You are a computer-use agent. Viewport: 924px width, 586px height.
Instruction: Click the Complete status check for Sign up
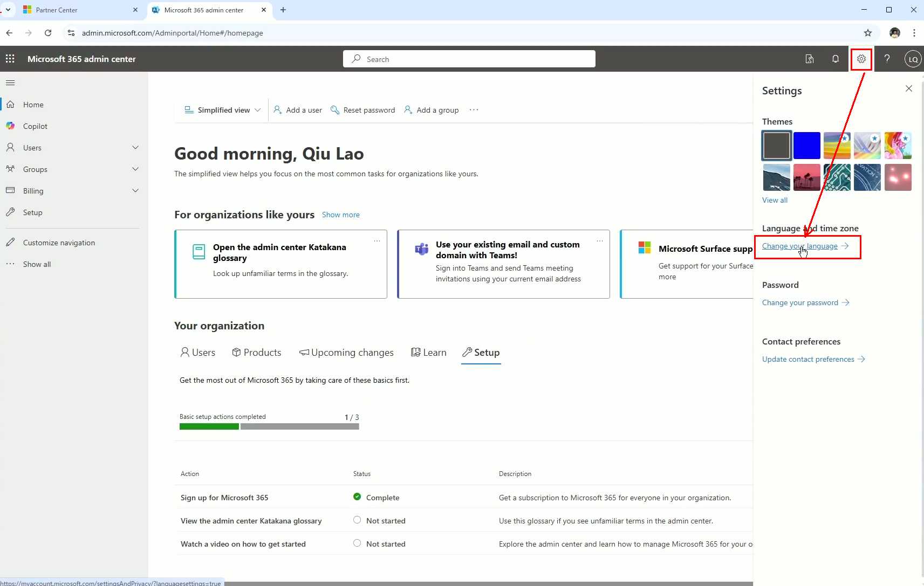pos(357,497)
